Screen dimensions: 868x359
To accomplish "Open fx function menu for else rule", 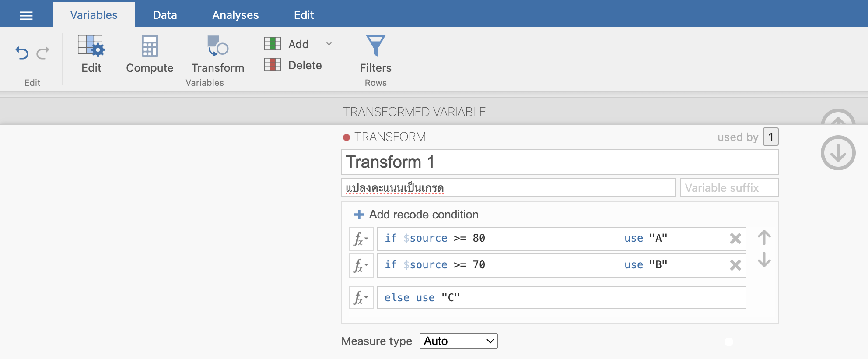I will (361, 298).
